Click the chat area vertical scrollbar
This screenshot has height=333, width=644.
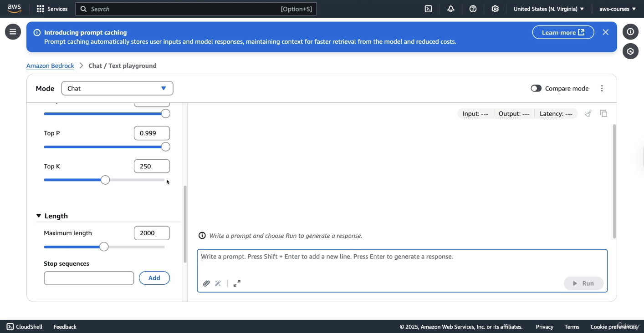pyautogui.click(x=614, y=181)
